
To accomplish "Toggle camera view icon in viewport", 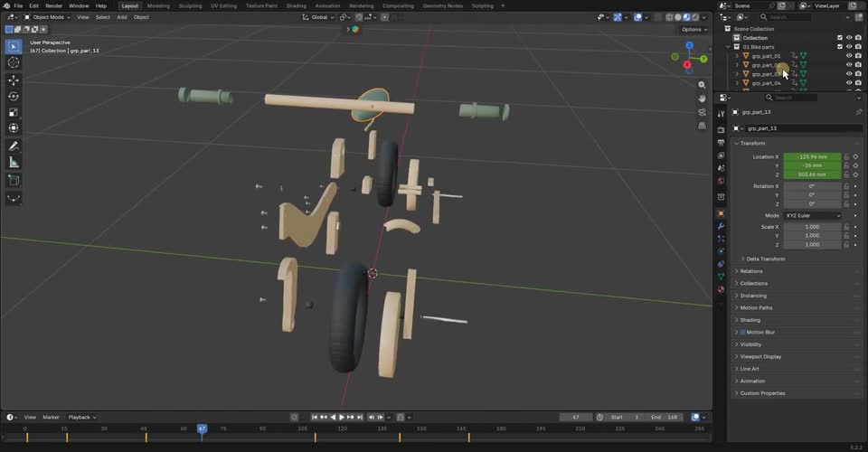I will click(x=702, y=112).
